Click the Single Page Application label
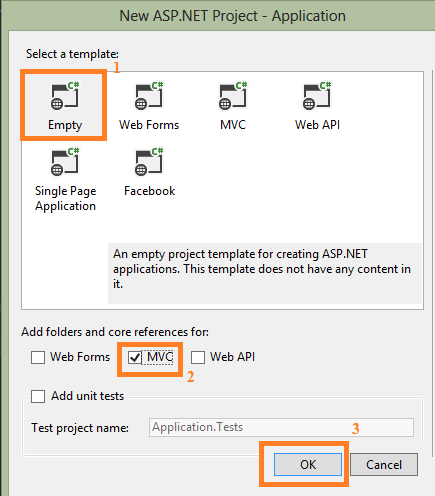 66,199
